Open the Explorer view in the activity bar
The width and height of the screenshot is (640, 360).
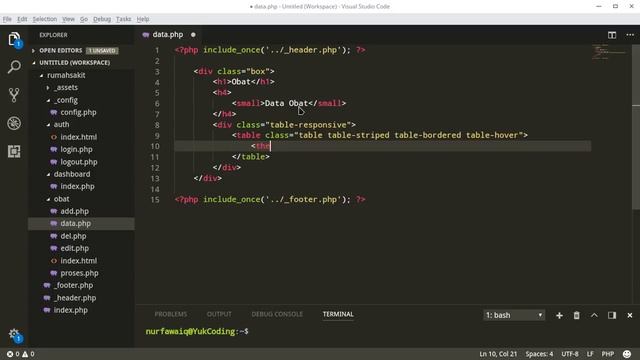(14, 39)
